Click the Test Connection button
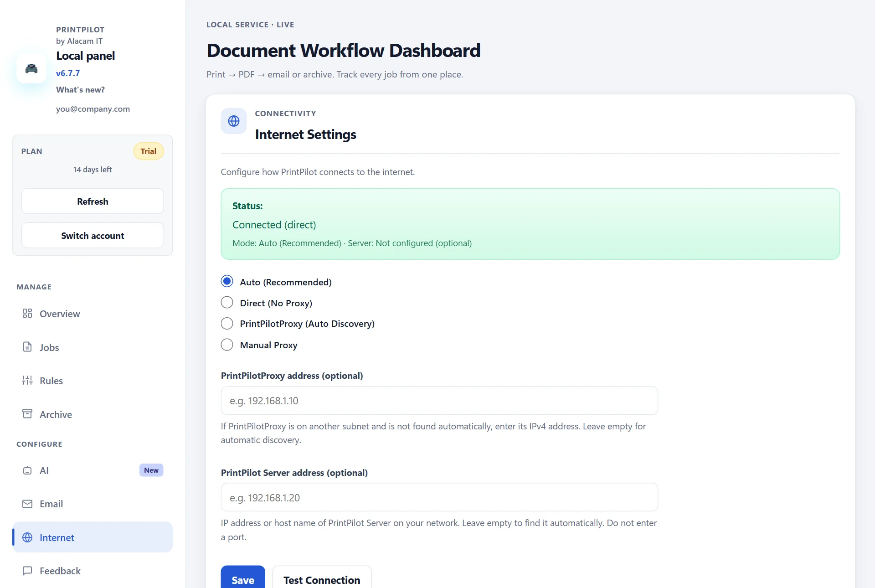The image size is (875, 588). point(322,578)
